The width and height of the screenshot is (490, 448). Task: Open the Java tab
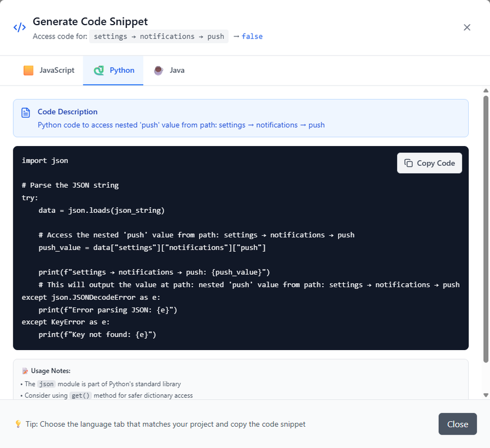tap(170, 71)
